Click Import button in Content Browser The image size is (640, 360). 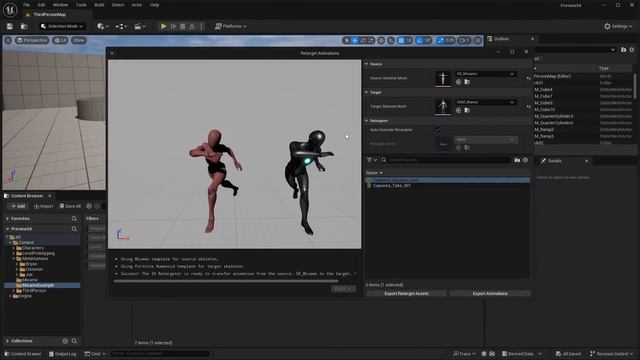[x=44, y=207]
